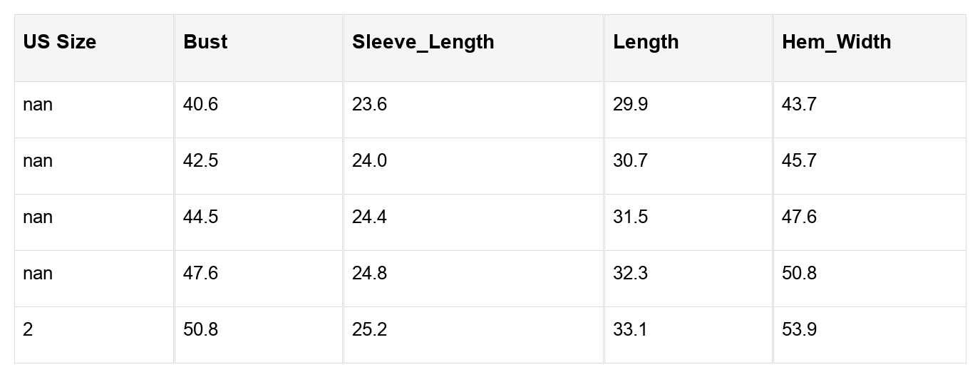Select the Bust cell showing 42.5
This screenshot has height=377, width=980.
201,161
